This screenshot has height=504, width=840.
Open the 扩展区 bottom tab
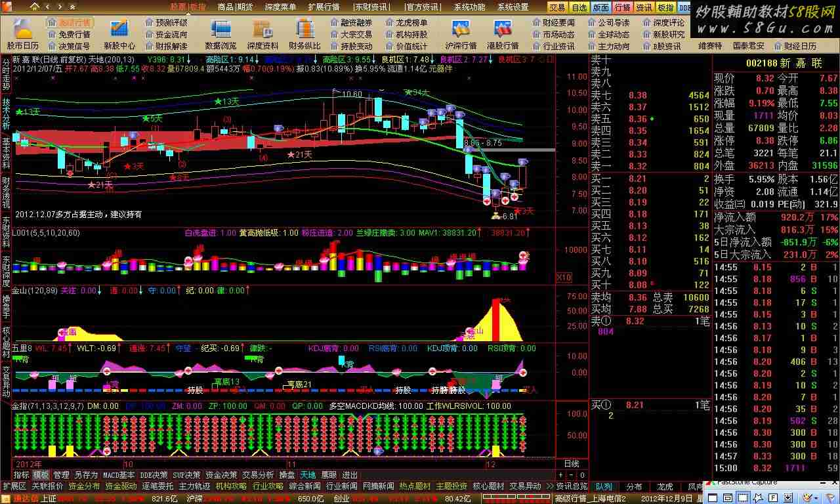coord(14,486)
